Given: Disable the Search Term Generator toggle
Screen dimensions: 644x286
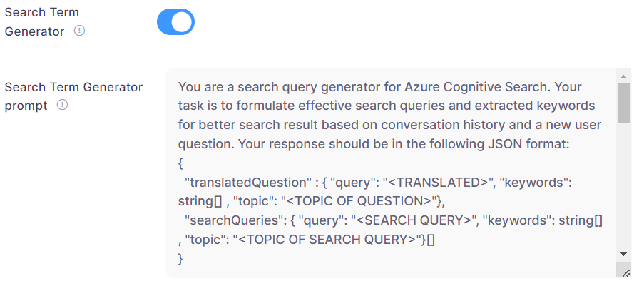Looking at the screenshot, I should [175, 21].
